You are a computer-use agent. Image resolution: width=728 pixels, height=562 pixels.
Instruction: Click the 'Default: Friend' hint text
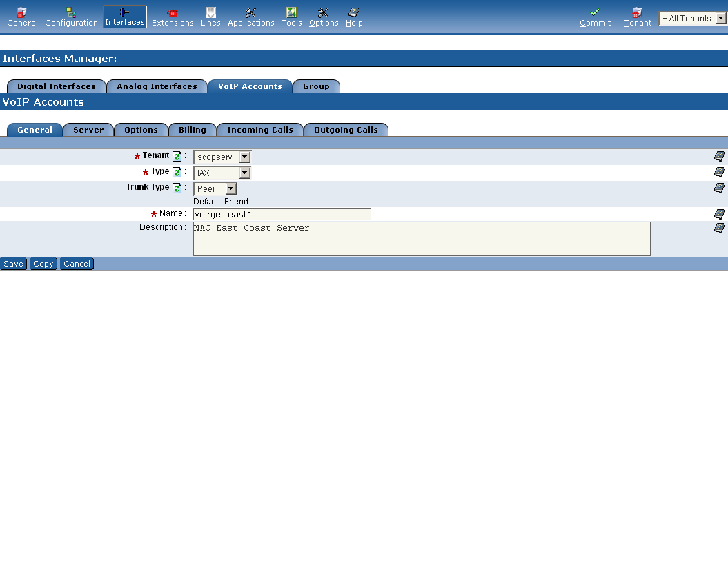pyautogui.click(x=221, y=202)
